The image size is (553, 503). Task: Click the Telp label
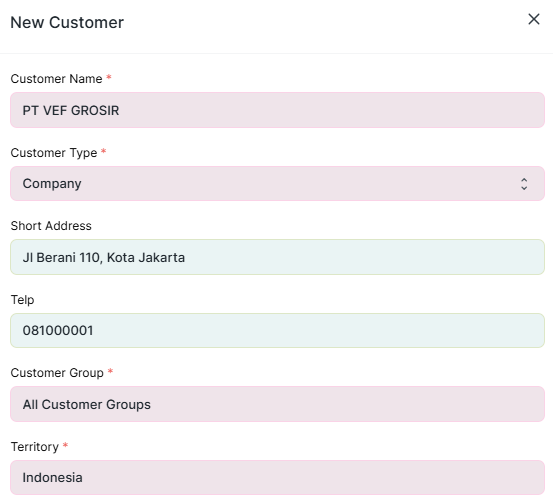pyautogui.click(x=23, y=300)
